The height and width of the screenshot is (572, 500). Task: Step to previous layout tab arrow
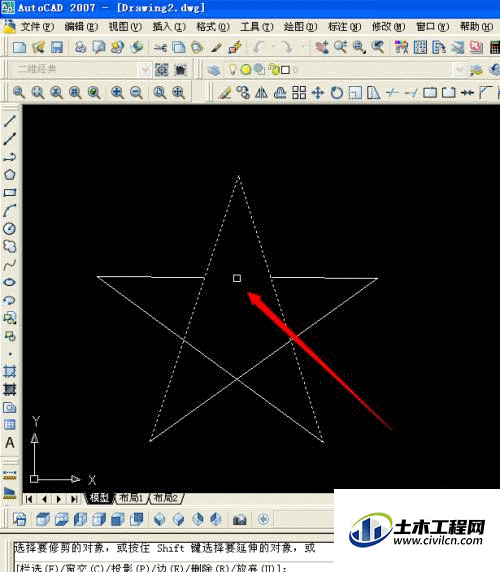coord(44,499)
